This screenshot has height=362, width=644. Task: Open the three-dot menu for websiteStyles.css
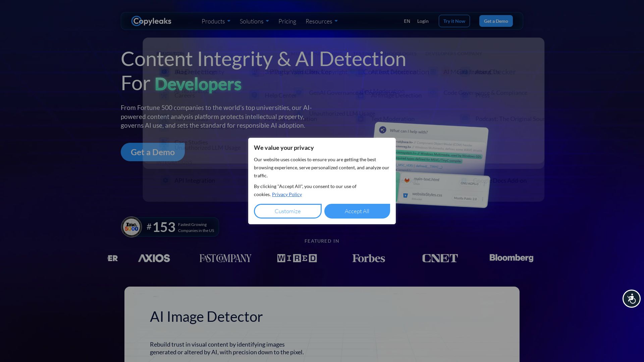click(483, 199)
